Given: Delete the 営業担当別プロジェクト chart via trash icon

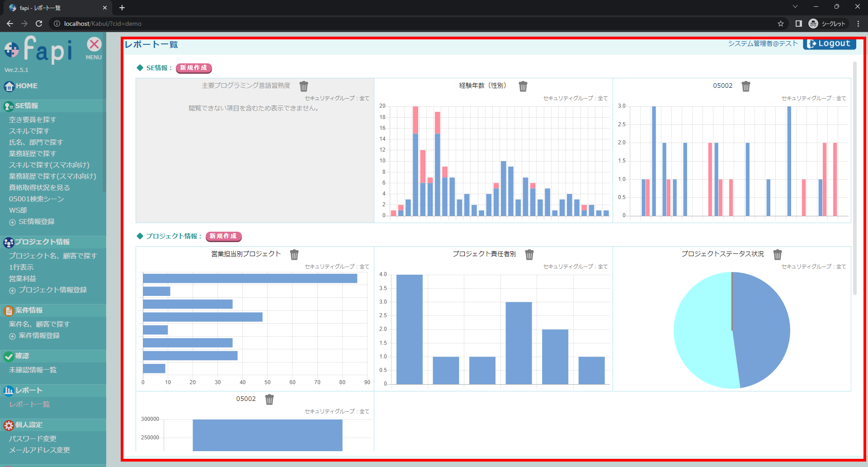Looking at the screenshot, I should point(294,254).
